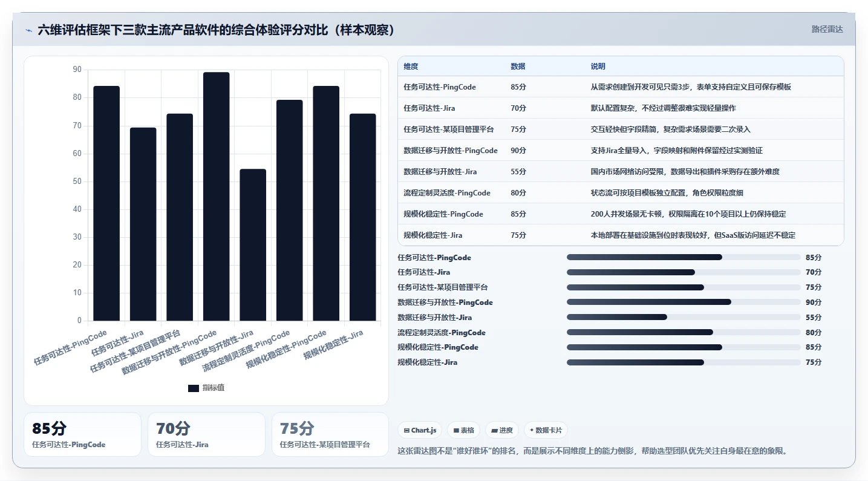Click the lightning icon beside the page title
868x481 pixels.
[x=28, y=30]
